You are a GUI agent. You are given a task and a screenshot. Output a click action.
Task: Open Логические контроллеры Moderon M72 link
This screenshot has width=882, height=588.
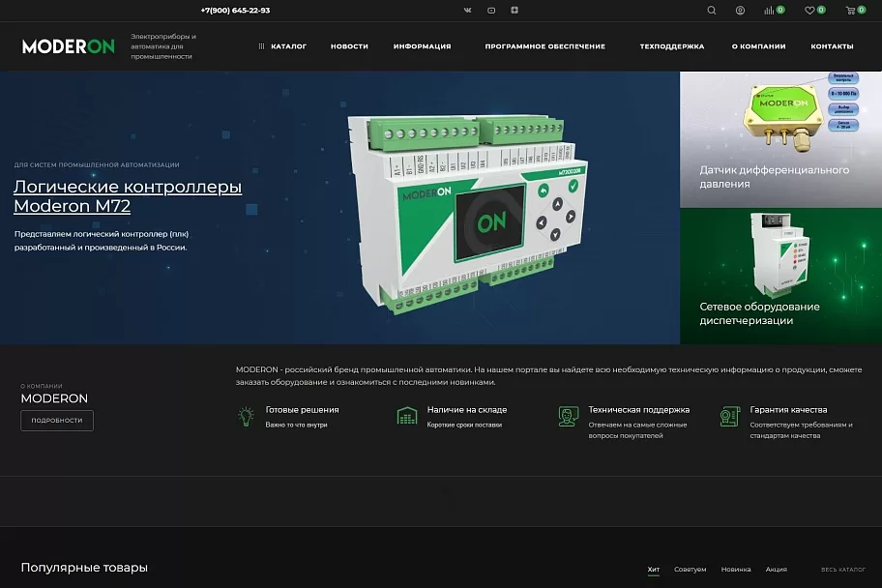[x=128, y=195]
